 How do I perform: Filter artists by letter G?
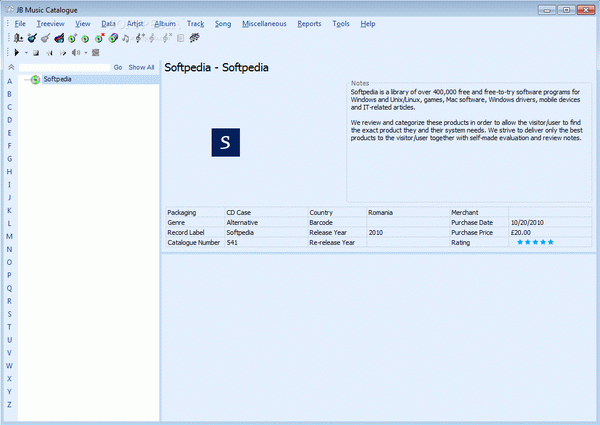tap(10, 159)
